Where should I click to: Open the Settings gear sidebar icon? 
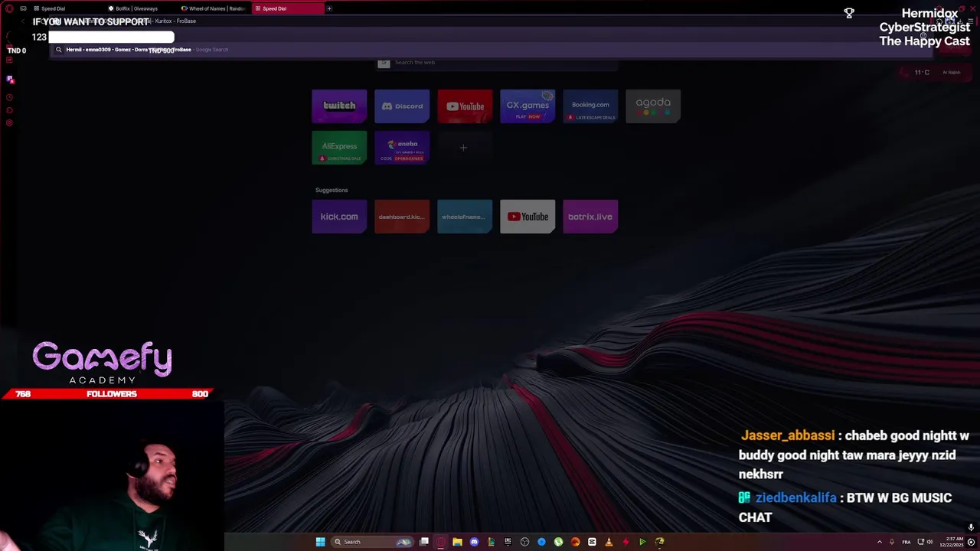coord(9,122)
